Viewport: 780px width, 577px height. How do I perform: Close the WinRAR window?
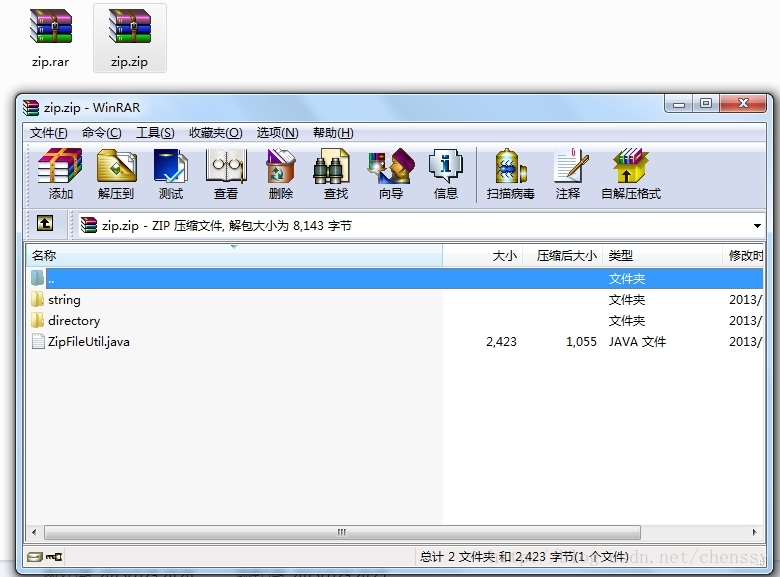point(743,103)
